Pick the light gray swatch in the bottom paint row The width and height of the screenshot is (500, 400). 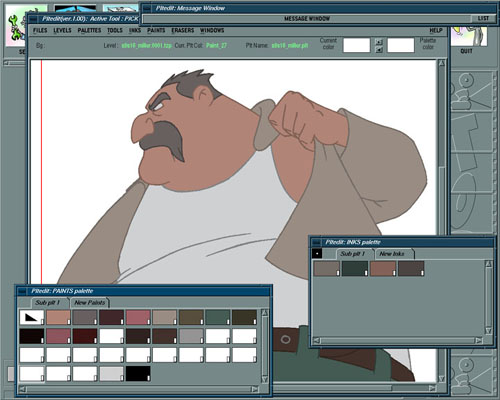tap(112, 374)
